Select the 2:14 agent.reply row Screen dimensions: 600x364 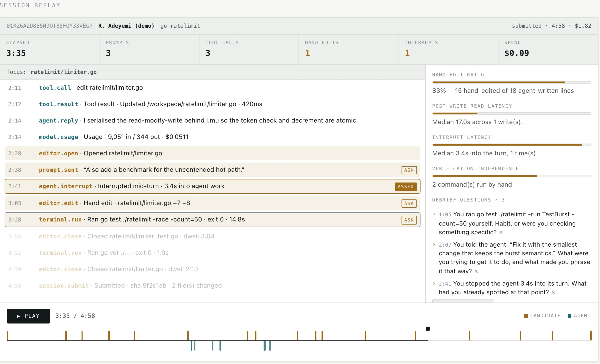pyautogui.click(x=212, y=120)
